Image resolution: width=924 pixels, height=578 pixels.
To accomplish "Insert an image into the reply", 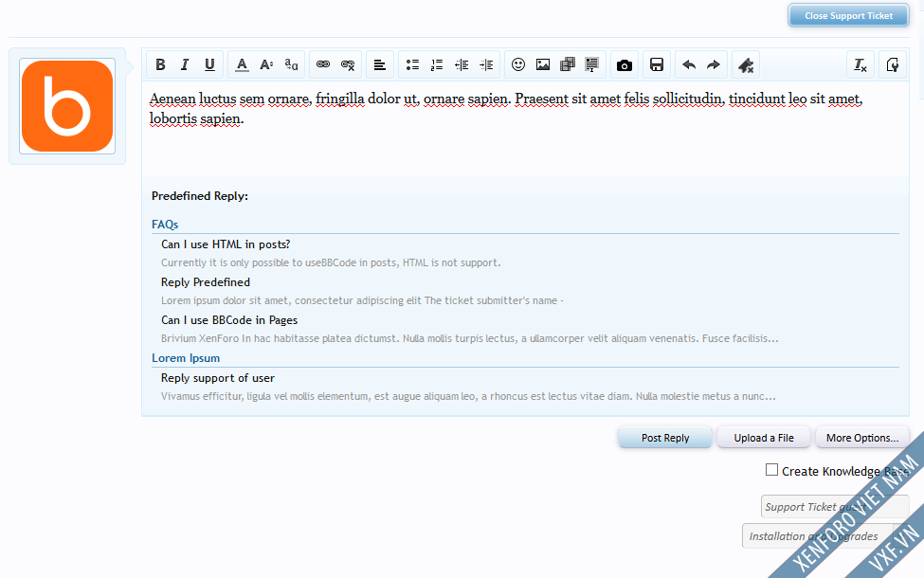I will 542,64.
